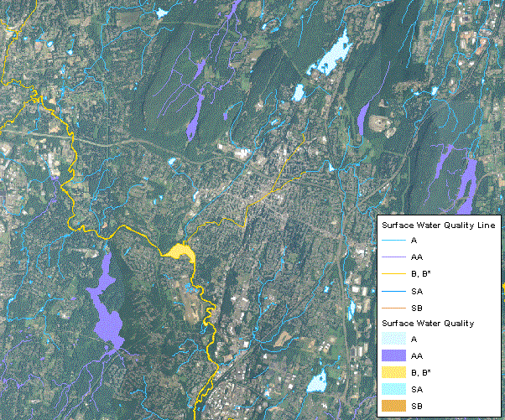This screenshot has height=420, width=505.
Task: Click the A light-blue fill swatch
Action: pos(393,339)
